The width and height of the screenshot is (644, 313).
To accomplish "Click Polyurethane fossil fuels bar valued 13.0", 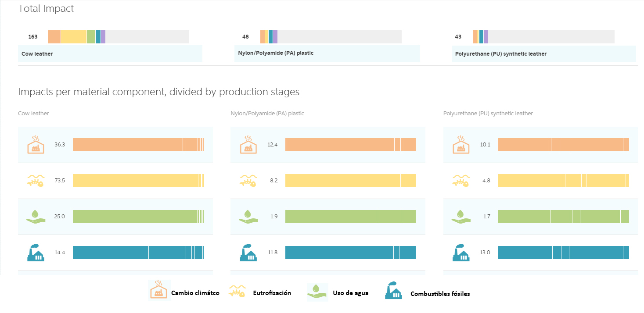I will [x=525, y=253].
